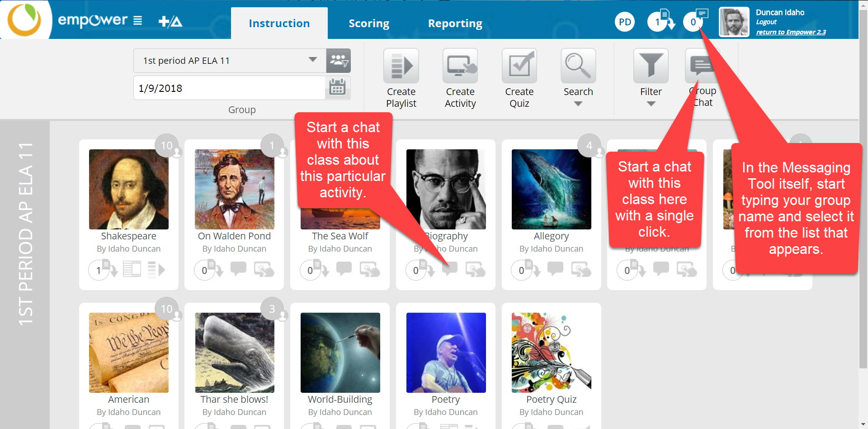The height and width of the screenshot is (429, 868).
Task: Start a chat about Allegory
Action: click(555, 269)
